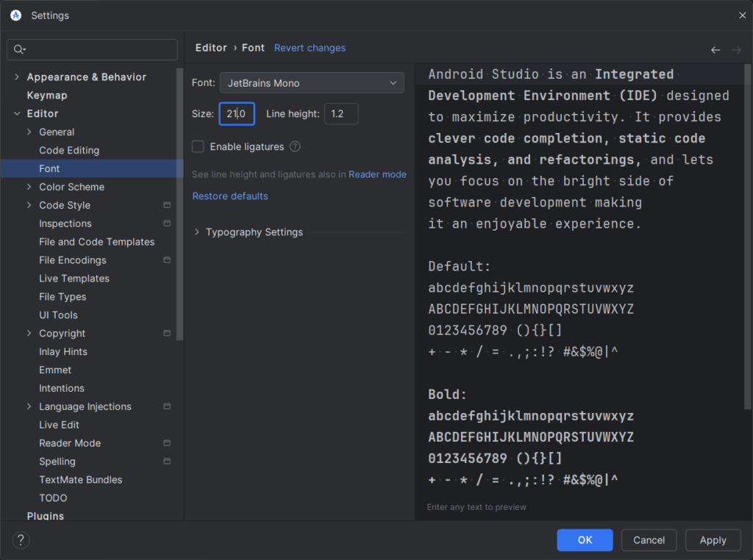Image resolution: width=753 pixels, height=560 pixels.
Task: Click the back navigation arrow icon
Action: click(715, 50)
